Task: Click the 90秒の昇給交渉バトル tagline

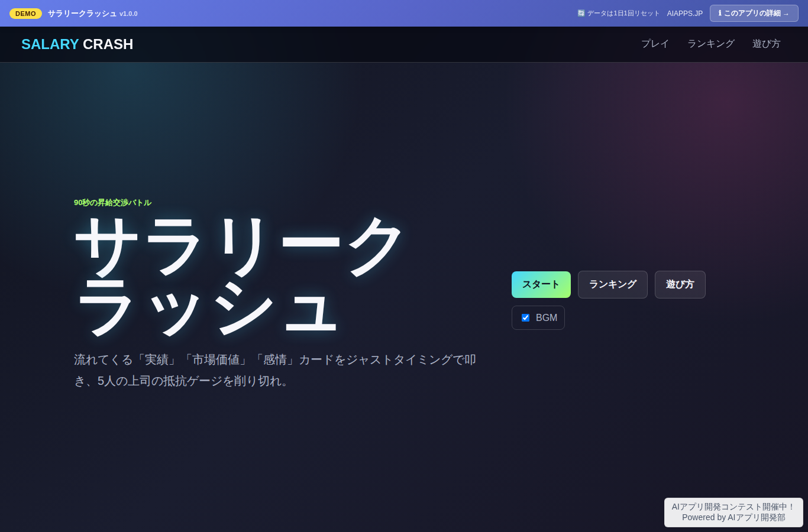Action: (112, 203)
